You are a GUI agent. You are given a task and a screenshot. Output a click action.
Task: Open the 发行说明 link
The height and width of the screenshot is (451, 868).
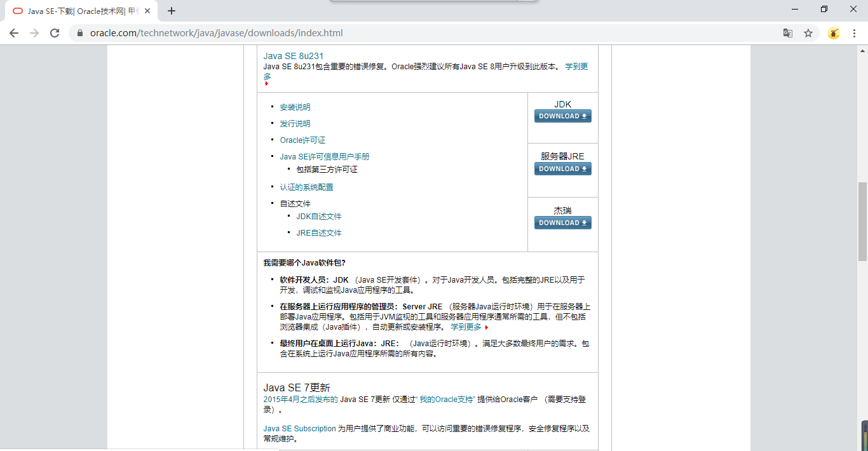[x=295, y=124]
